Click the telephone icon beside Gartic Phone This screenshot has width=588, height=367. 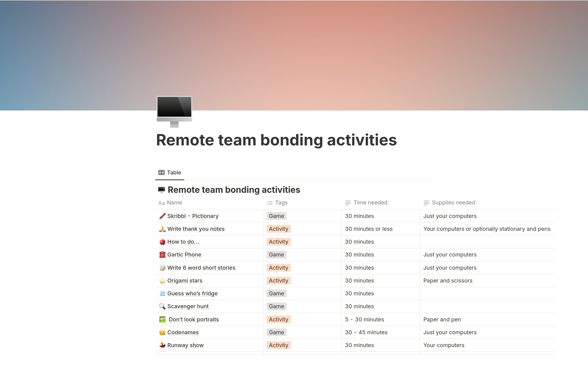162,255
